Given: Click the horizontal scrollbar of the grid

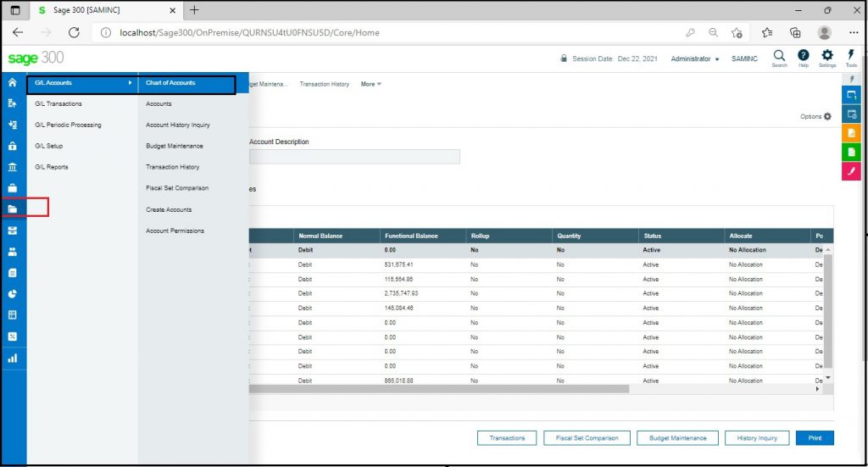Looking at the screenshot, I should coord(438,389).
